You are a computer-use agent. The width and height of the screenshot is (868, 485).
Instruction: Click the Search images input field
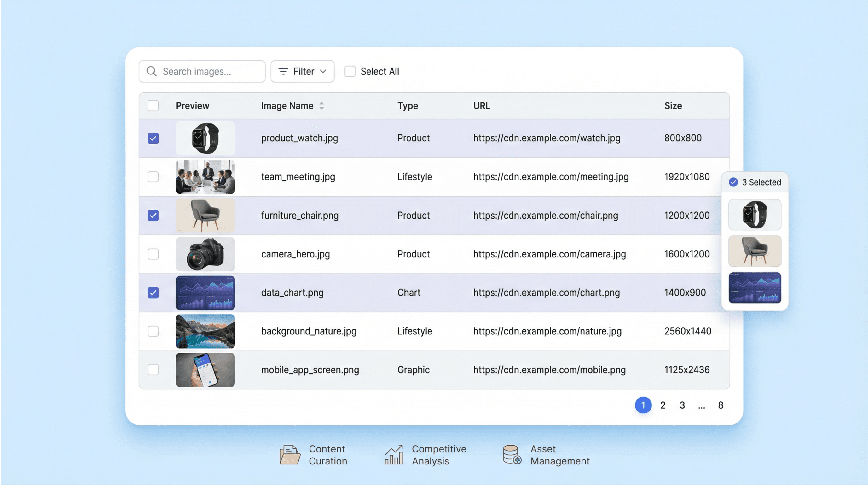(202, 71)
